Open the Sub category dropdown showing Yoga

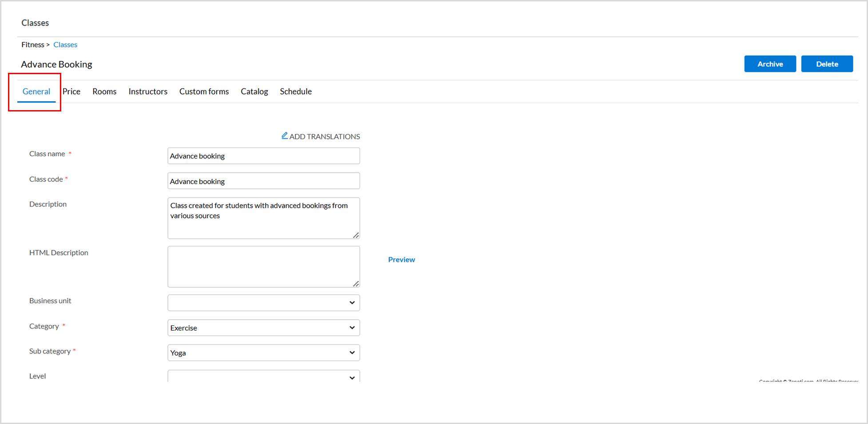pos(264,353)
